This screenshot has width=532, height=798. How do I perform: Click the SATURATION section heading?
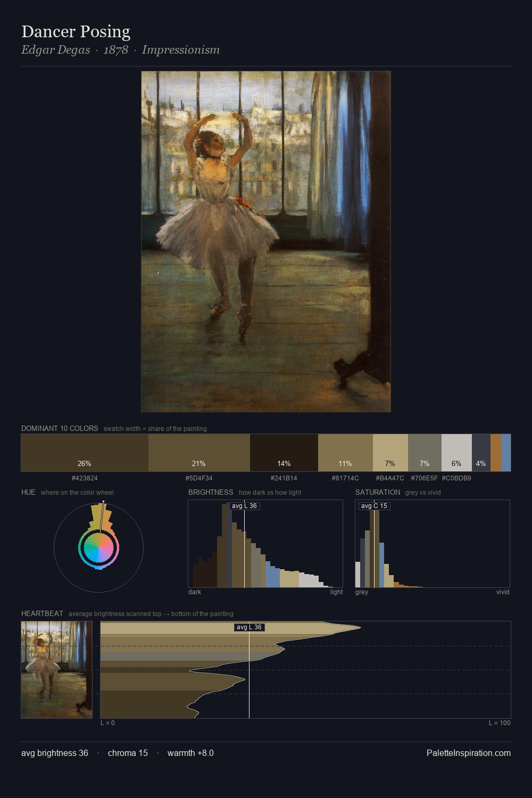pos(378,492)
